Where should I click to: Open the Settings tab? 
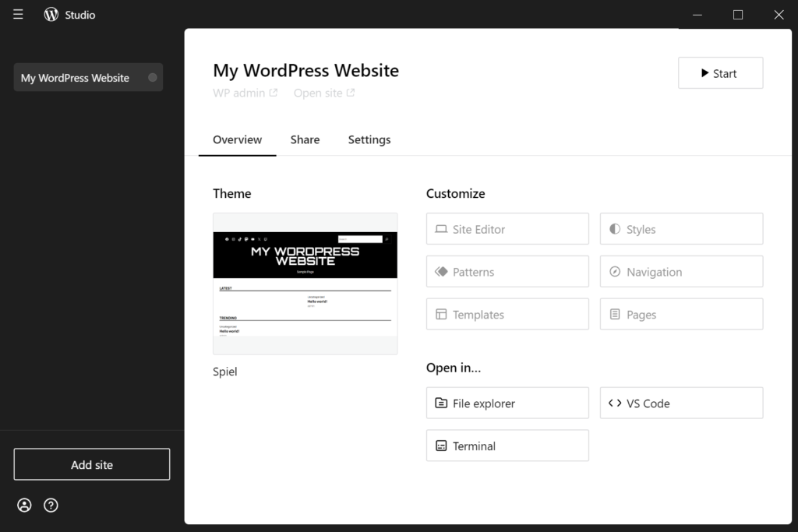click(369, 139)
